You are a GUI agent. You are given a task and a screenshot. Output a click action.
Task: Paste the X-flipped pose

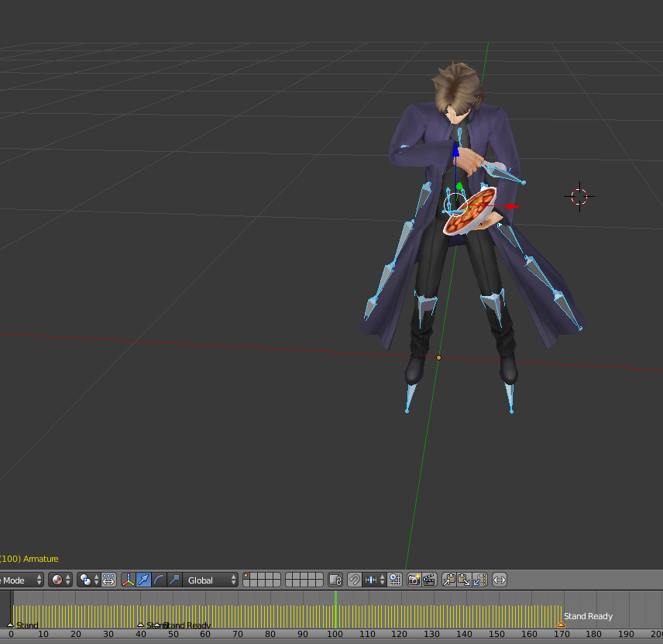pos(479,580)
